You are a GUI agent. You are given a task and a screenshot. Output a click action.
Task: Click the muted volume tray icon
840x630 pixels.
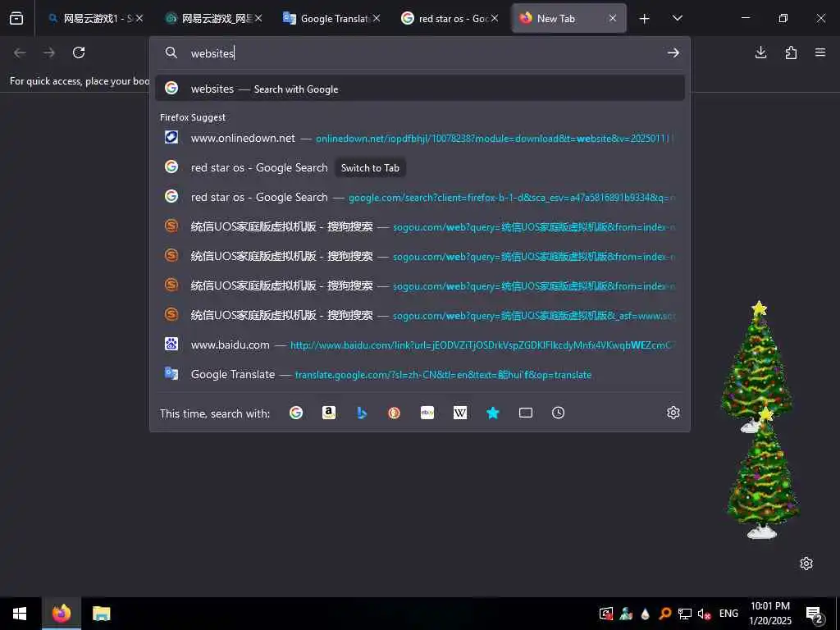point(704,614)
